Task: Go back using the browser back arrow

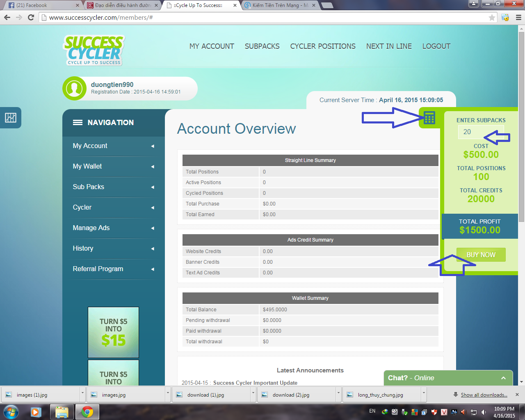Action: coord(7,17)
